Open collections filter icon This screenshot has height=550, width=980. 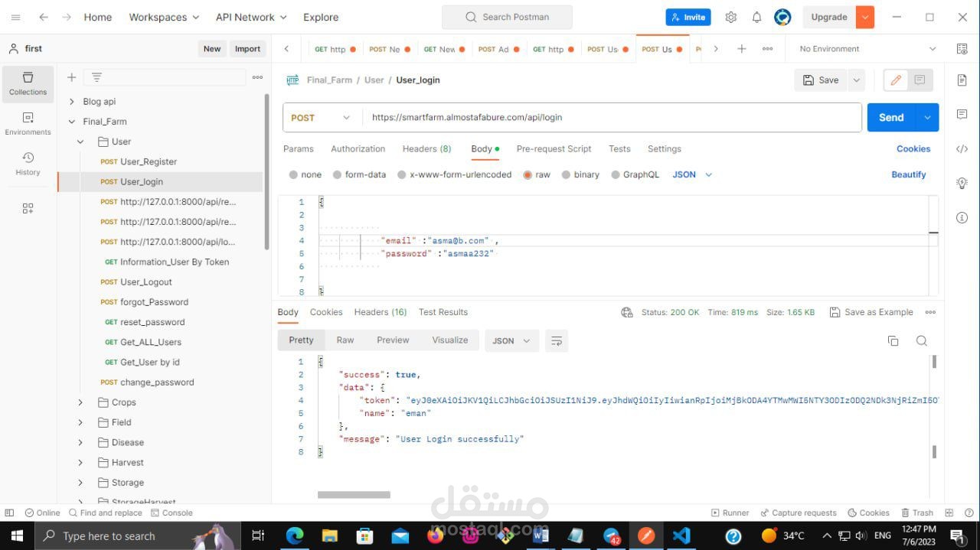tap(96, 77)
